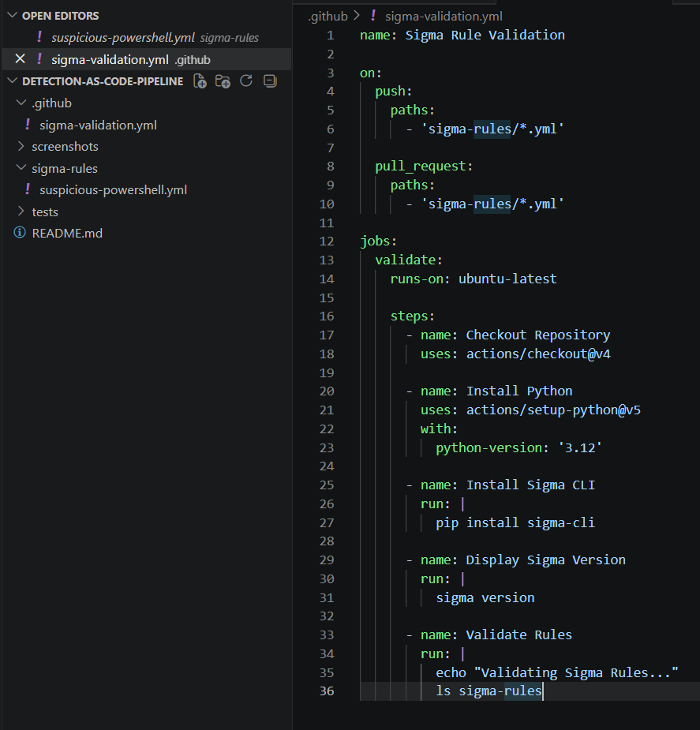The width and height of the screenshot is (700, 730).
Task: Open sigma-validation.yml under .github folder
Action: tap(98, 125)
